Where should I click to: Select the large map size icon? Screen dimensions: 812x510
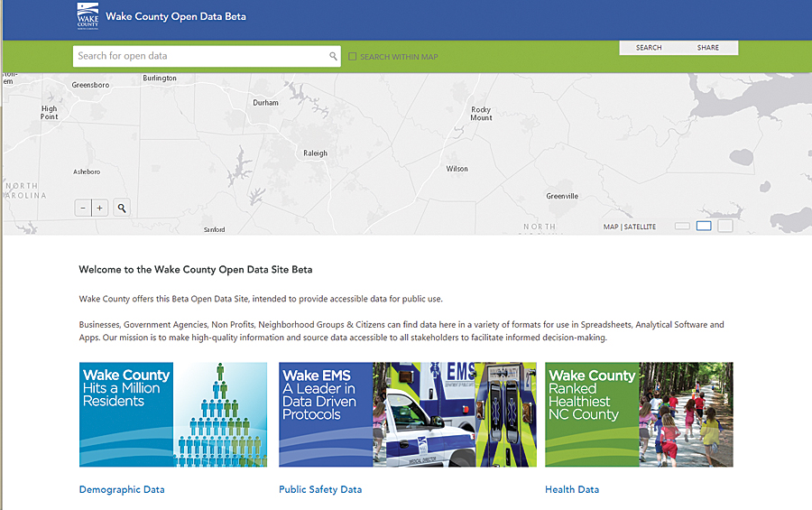pos(725,226)
